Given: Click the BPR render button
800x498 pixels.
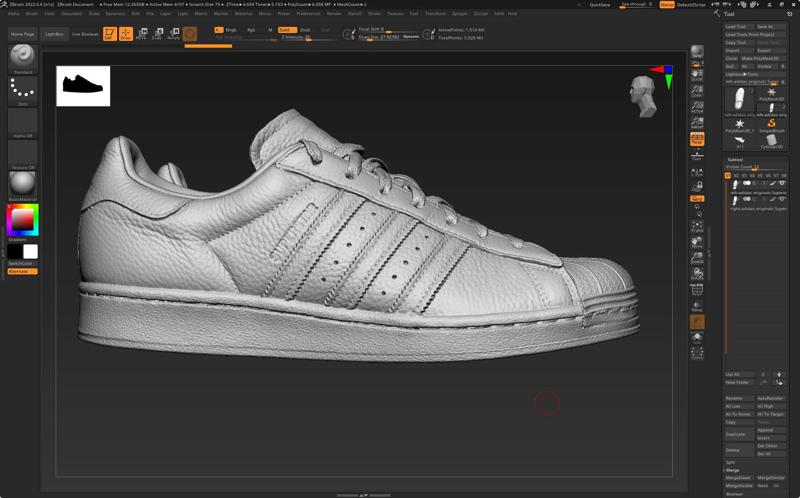Looking at the screenshot, I should click(x=697, y=51).
